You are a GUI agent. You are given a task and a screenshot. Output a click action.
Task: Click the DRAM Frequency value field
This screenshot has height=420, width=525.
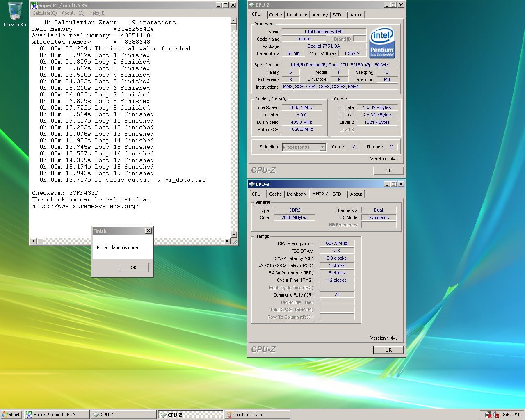[336, 243]
